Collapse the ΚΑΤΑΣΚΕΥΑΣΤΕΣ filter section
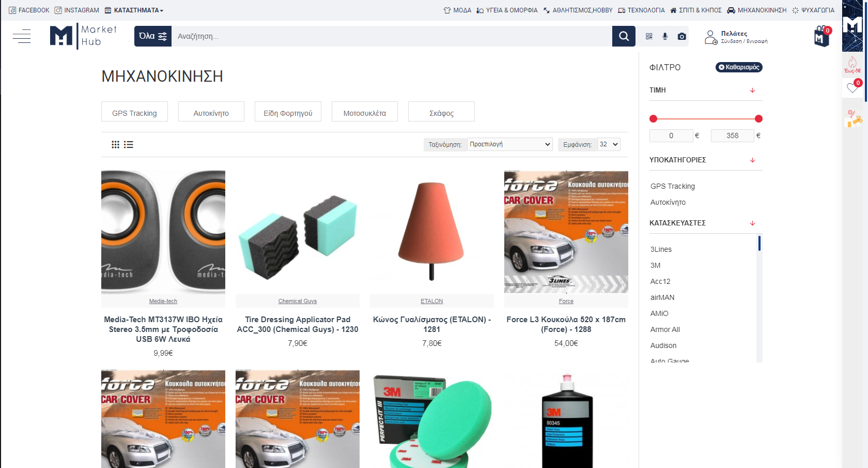 click(x=706, y=223)
